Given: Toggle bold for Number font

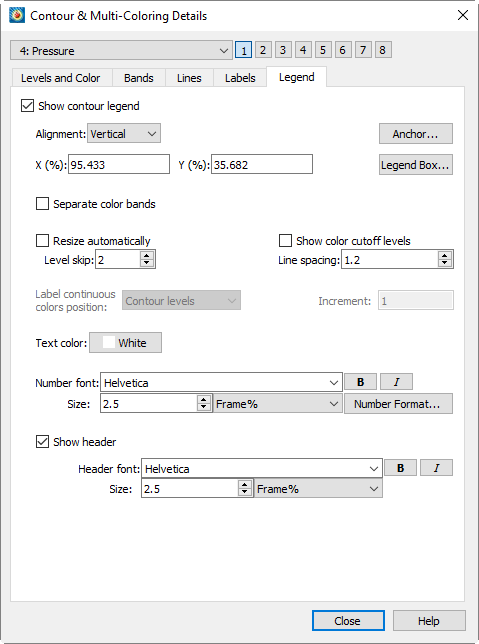Looking at the screenshot, I should (360, 382).
